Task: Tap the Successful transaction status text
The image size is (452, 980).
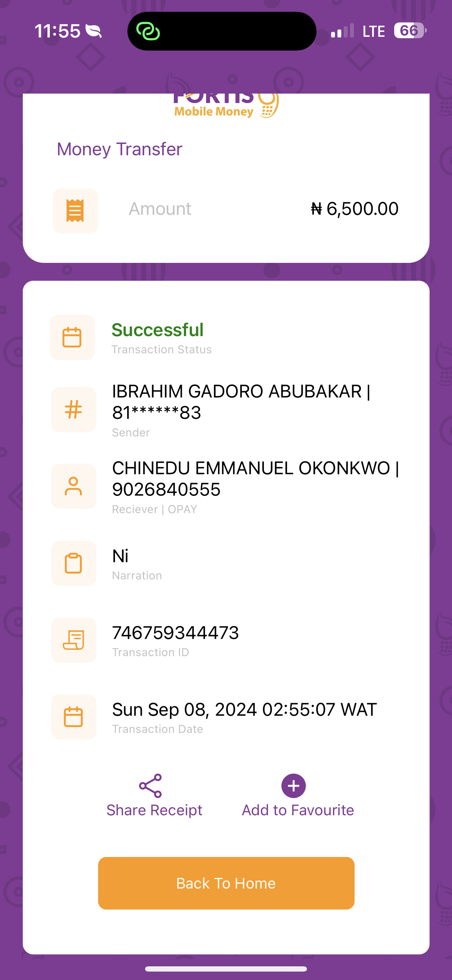Action: [x=158, y=330]
